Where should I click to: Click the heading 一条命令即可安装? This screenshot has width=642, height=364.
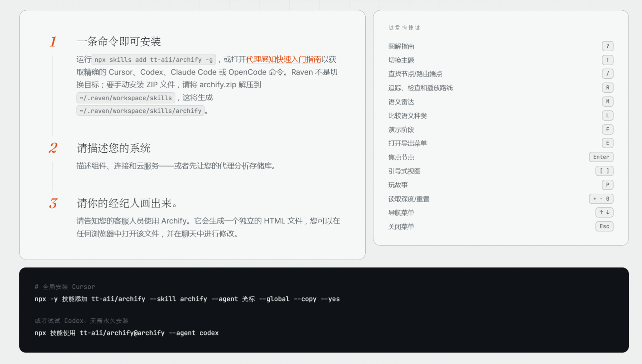[119, 42]
